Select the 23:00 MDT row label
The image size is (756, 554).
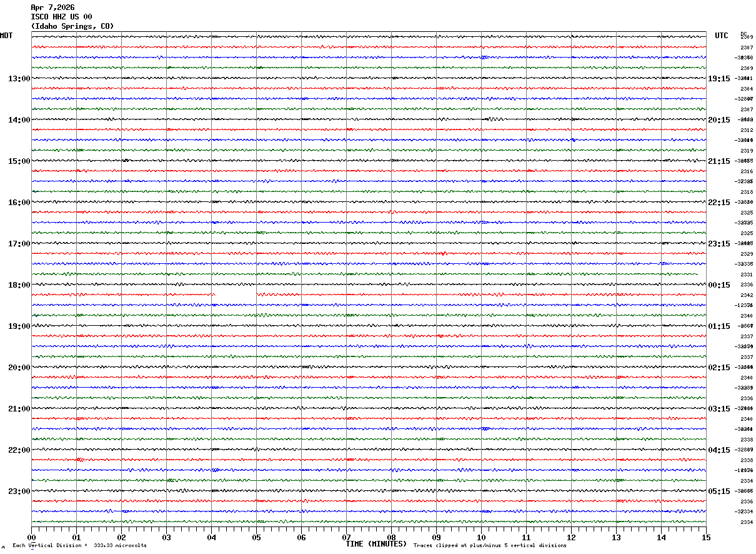point(19,491)
